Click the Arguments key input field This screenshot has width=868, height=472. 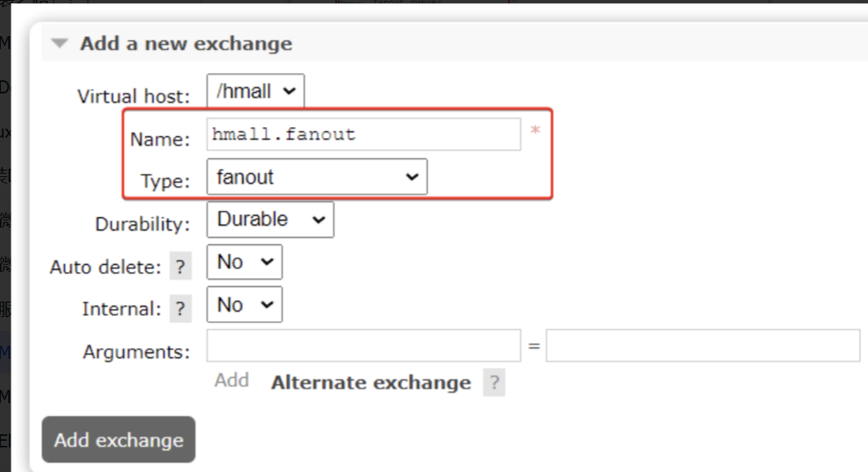coord(363,346)
